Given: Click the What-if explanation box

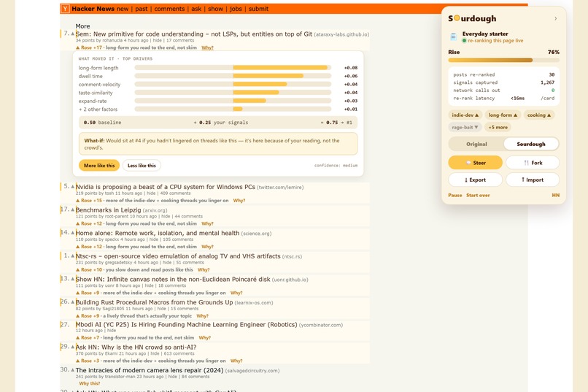Looking at the screenshot, I should click(x=218, y=144).
